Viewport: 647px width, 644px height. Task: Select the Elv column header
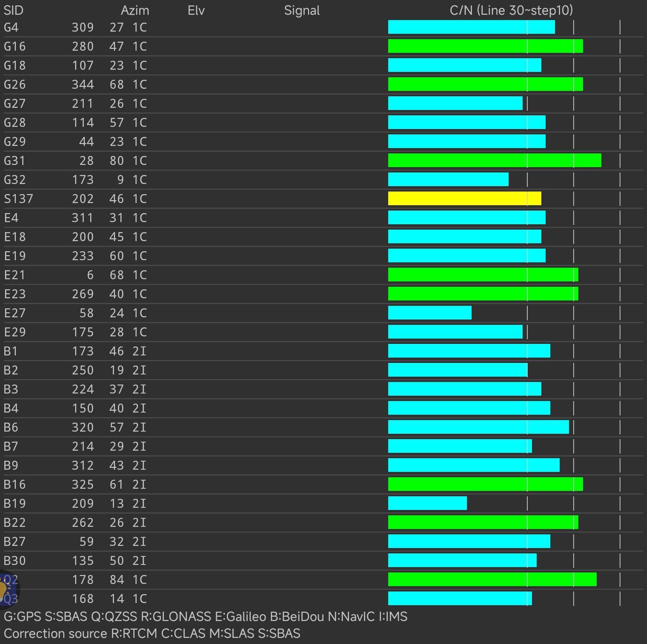pos(196,10)
